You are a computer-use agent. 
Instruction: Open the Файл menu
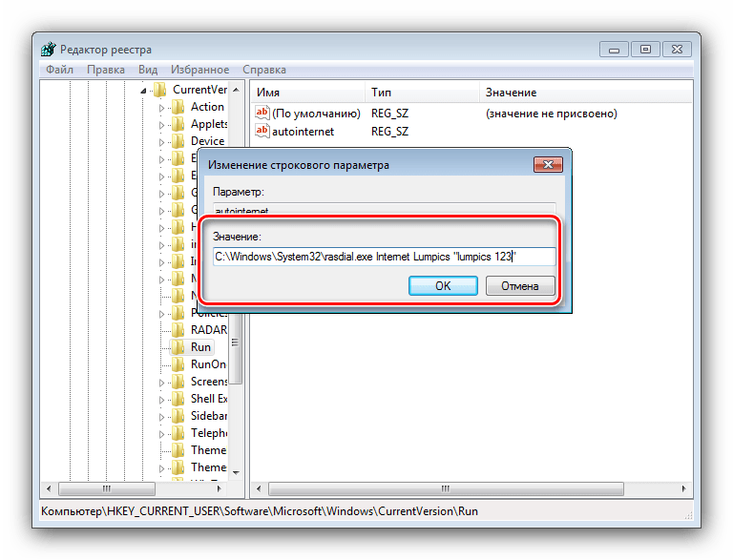(59, 70)
